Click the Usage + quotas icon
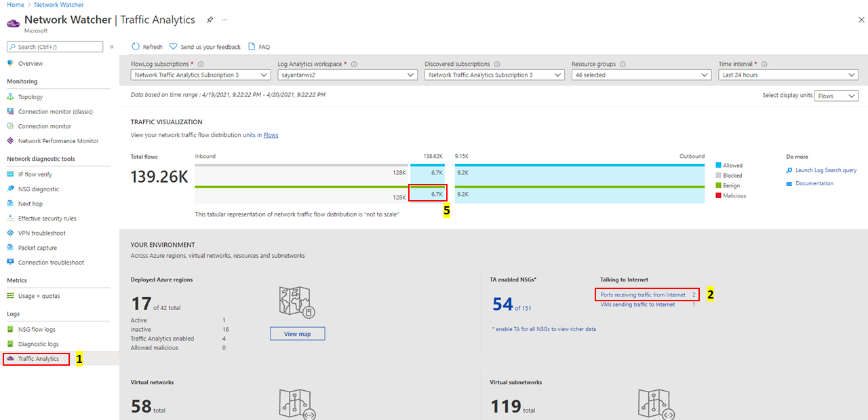 click(x=10, y=296)
